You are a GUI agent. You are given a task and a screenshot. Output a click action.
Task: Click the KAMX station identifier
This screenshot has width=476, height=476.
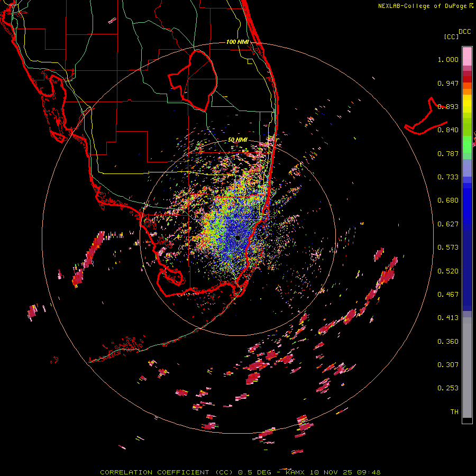click(x=295, y=472)
